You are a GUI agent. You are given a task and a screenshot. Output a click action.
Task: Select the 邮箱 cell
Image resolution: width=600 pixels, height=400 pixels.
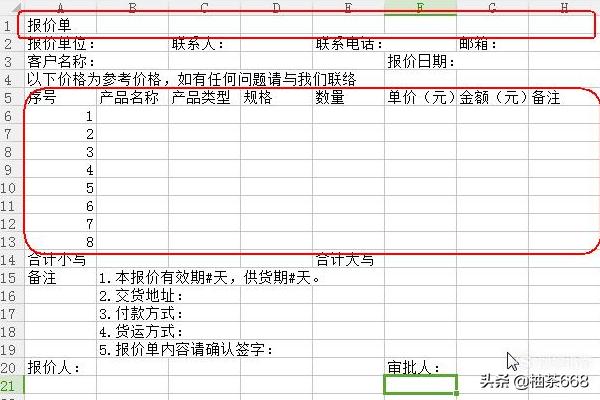479,44
